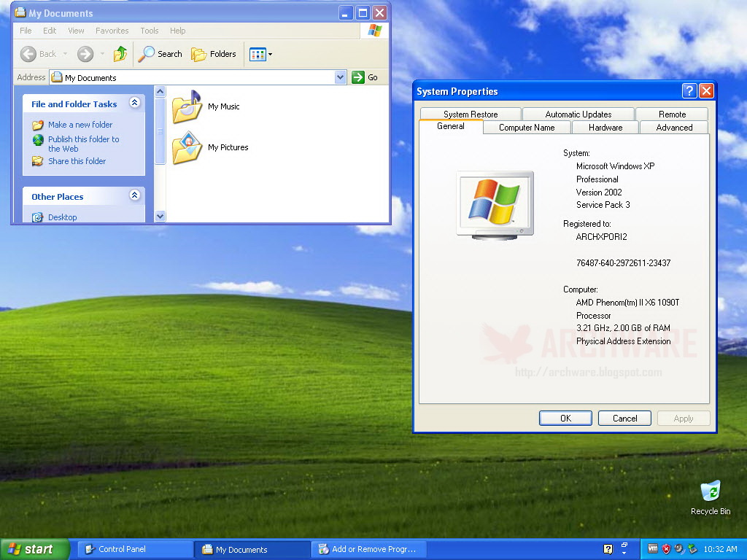The image size is (747, 560).
Task: Go up one folder level
Action: click(120, 54)
